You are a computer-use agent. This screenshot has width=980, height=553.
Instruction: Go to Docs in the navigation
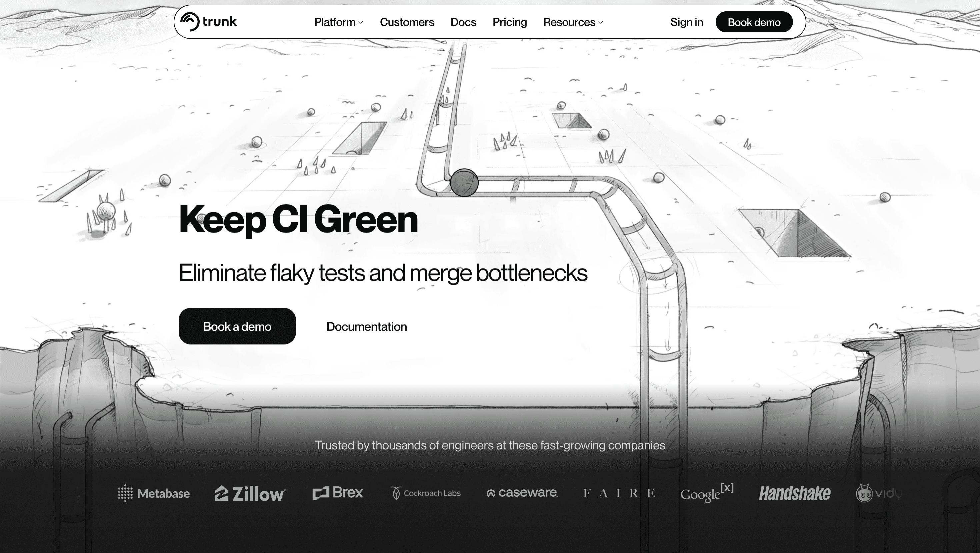click(x=463, y=22)
